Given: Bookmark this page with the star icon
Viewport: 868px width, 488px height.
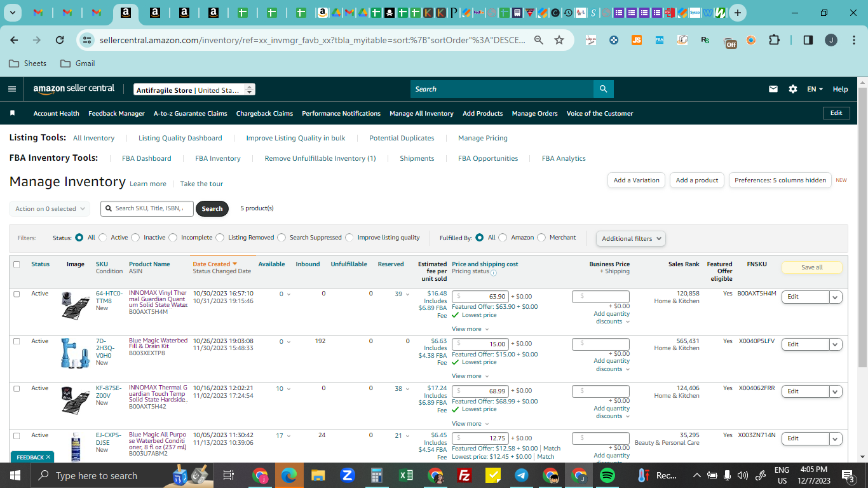Looking at the screenshot, I should [559, 40].
